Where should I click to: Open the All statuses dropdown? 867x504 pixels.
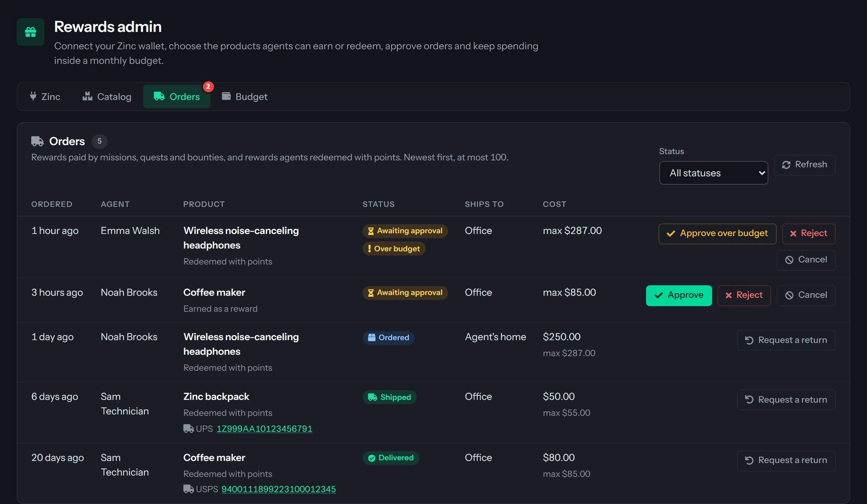tap(713, 173)
